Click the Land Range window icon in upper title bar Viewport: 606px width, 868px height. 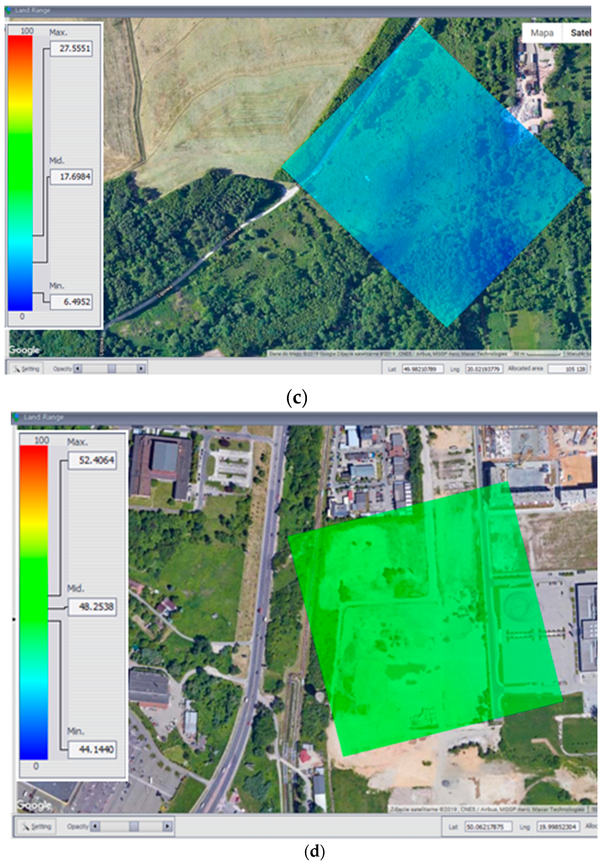[x=8, y=10]
